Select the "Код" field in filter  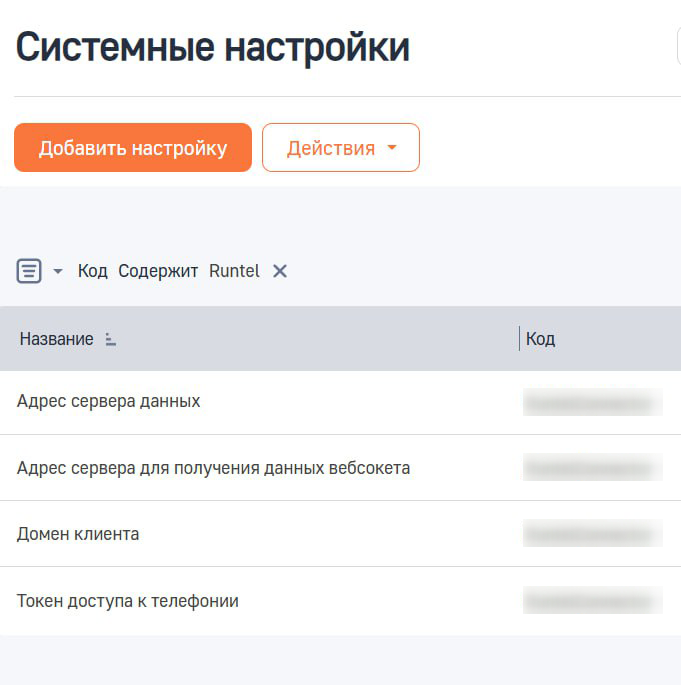[x=92, y=271]
